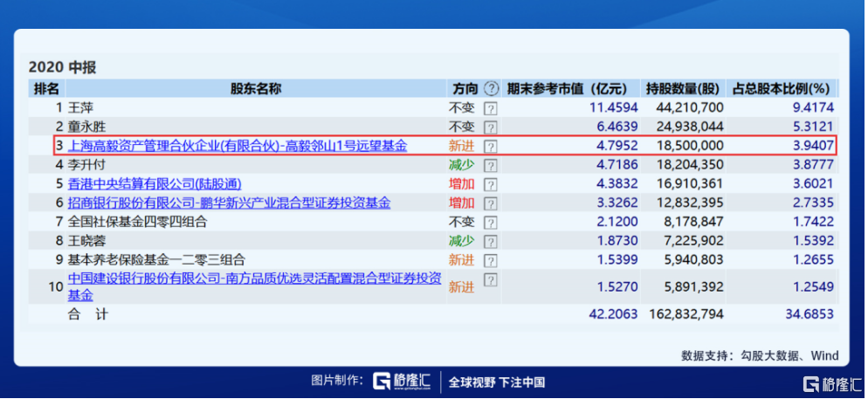
Task: Click the question icon in 李升付 row
Action: 491,166
